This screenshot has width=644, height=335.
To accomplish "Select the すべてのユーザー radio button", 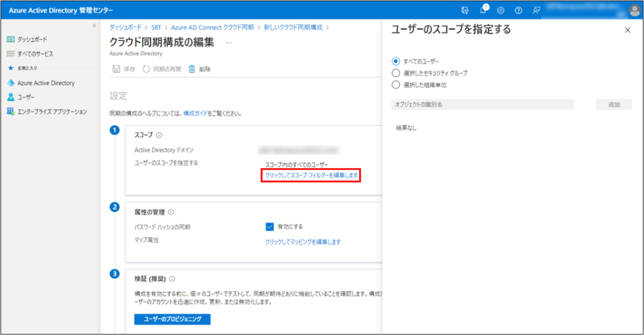I will [395, 61].
